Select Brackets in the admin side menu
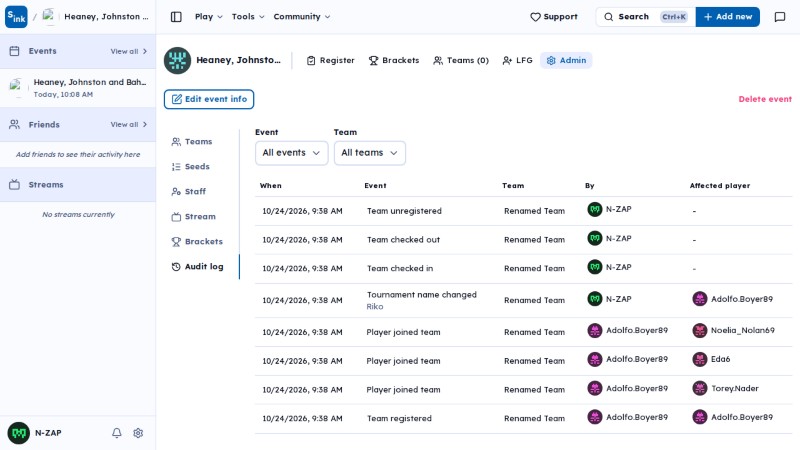 coord(197,242)
